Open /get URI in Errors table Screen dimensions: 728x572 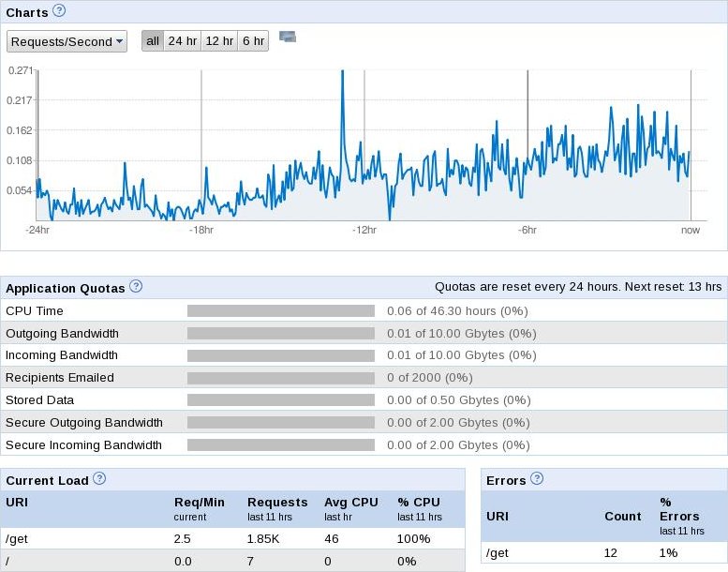(x=498, y=553)
